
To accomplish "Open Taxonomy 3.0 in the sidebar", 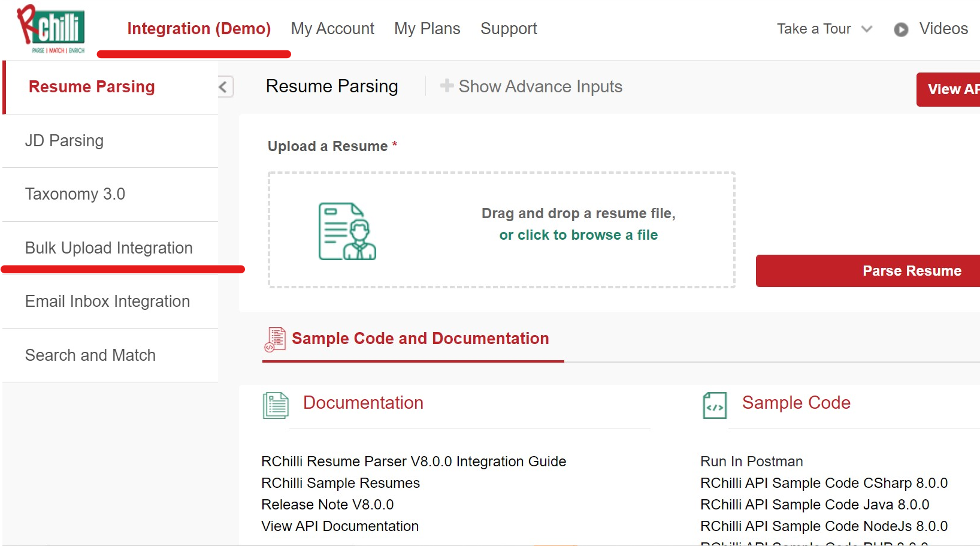I will coord(110,194).
